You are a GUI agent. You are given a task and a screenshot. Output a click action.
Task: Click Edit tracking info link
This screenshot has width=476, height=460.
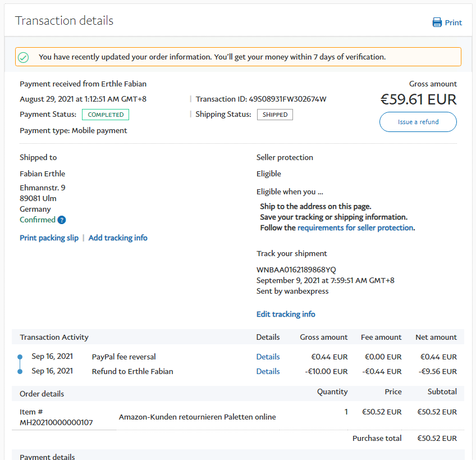pos(286,314)
